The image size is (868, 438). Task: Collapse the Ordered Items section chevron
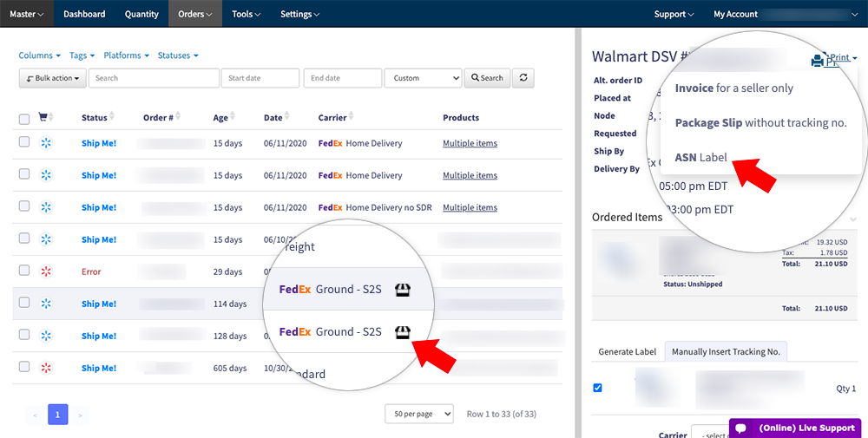point(852,219)
